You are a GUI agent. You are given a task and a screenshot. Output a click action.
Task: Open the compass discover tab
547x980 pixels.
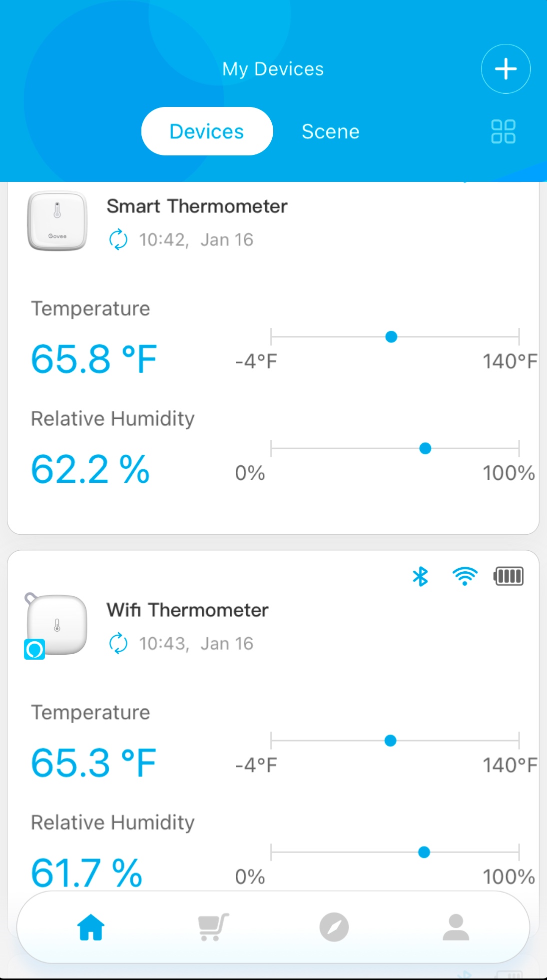[x=334, y=927]
